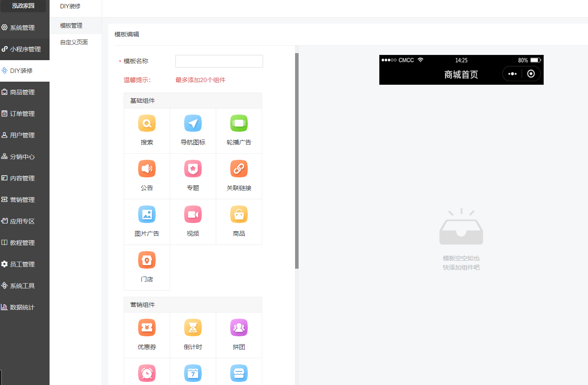The width and height of the screenshot is (588, 385).
Task: Add the 商品 product component
Action: pyautogui.click(x=239, y=221)
